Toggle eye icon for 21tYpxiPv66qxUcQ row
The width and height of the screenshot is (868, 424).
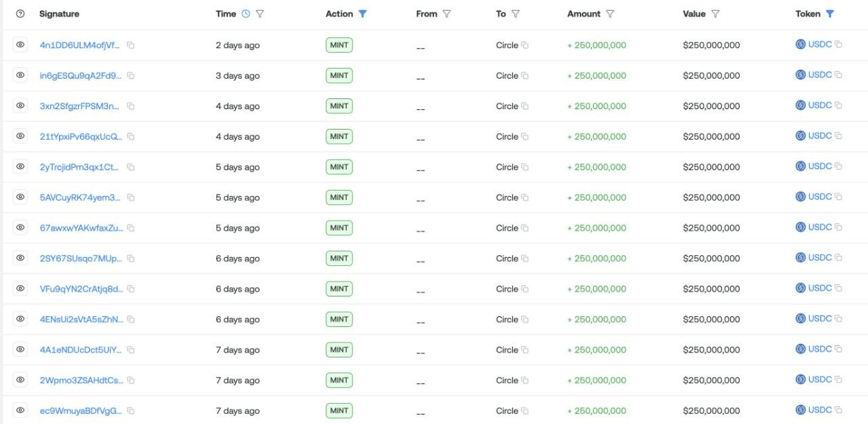pyautogui.click(x=20, y=136)
